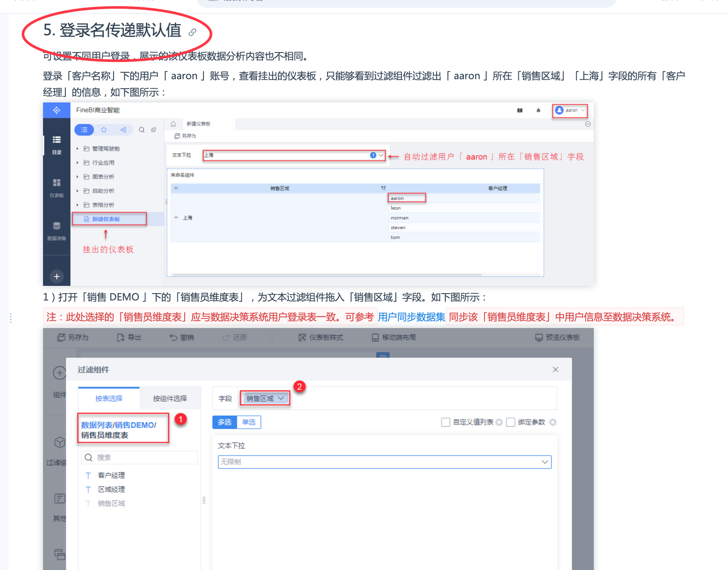Select the 多选 toggle option
The height and width of the screenshot is (570, 728).
point(225,422)
